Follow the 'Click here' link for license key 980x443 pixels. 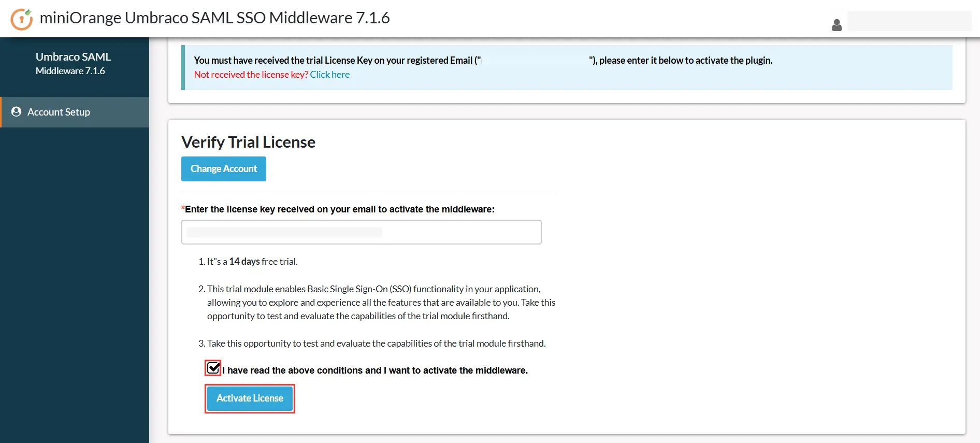pyautogui.click(x=330, y=75)
